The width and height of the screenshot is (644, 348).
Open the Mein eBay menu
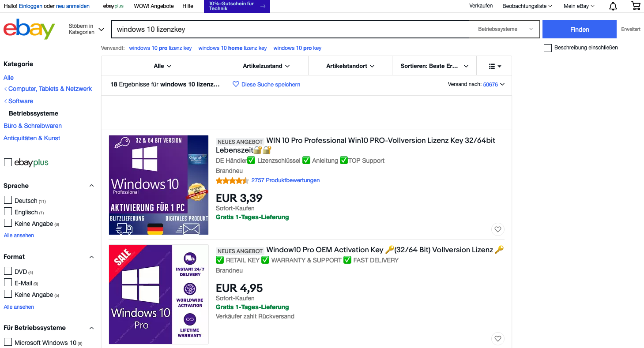pyautogui.click(x=579, y=6)
